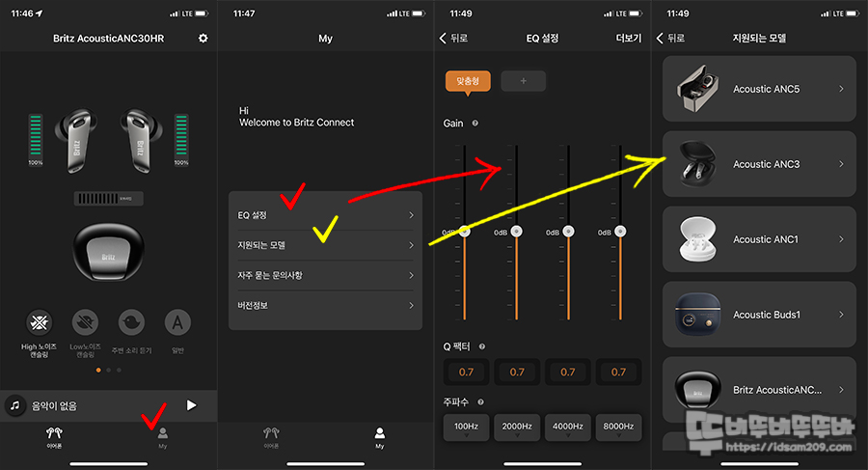Expand chevron on Acoustic Buds1 card
Screen dimensions: 868x470
coord(841,315)
